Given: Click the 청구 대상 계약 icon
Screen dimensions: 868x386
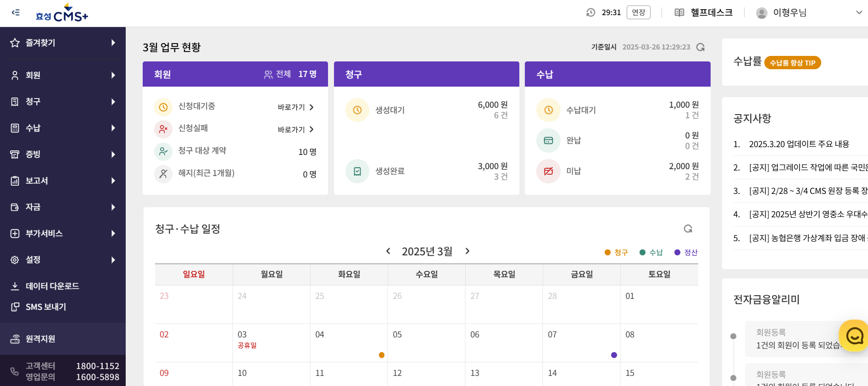Looking at the screenshot, I should pos(163,151).
